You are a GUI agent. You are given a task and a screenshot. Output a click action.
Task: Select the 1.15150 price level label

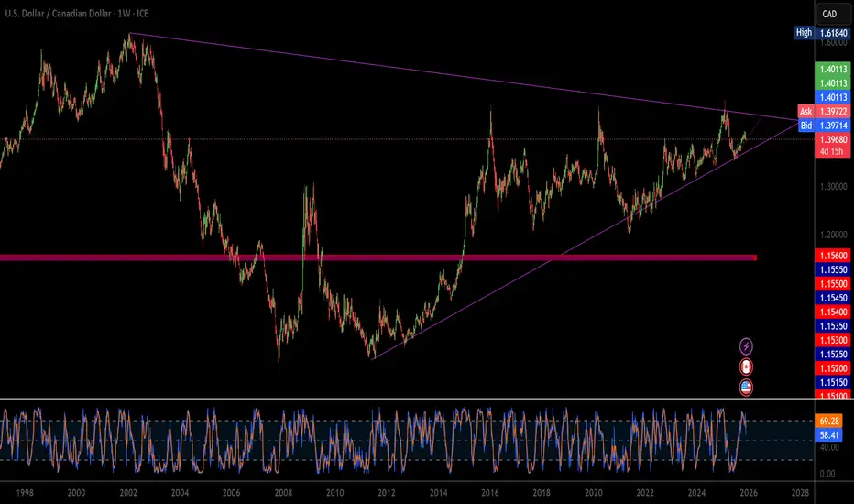click(832, 382)
